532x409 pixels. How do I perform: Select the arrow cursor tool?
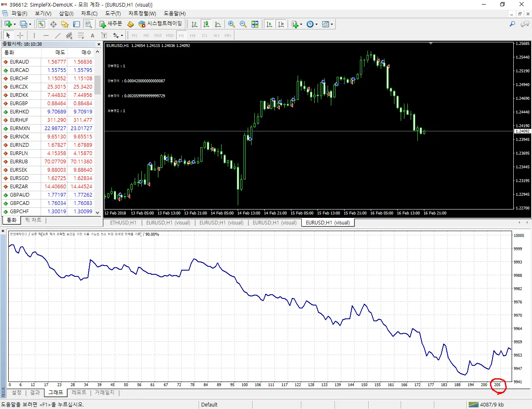[x=8, y=35]
